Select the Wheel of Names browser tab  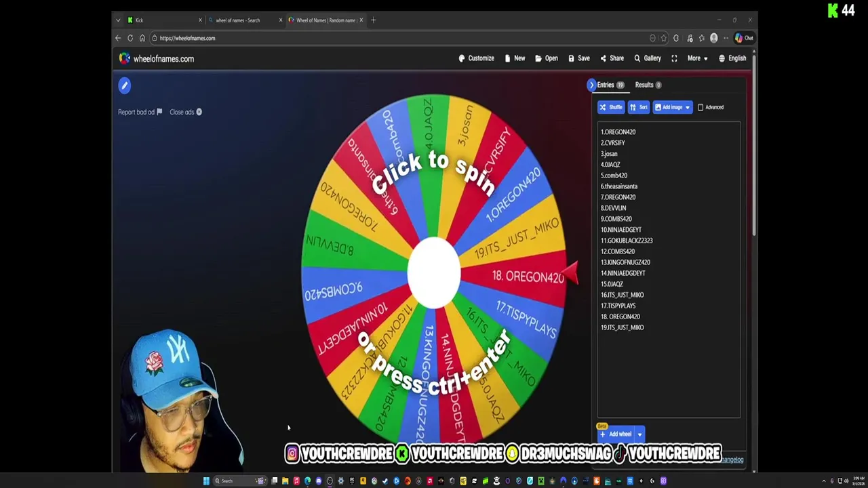pyautogui.click(x=324, y=20)
